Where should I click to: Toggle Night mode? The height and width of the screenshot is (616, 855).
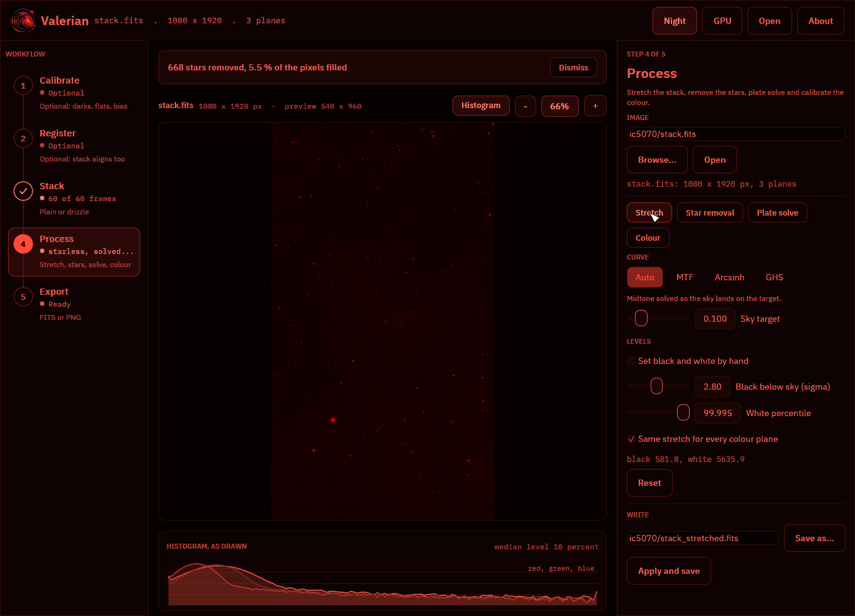click(x=675, y=21)
